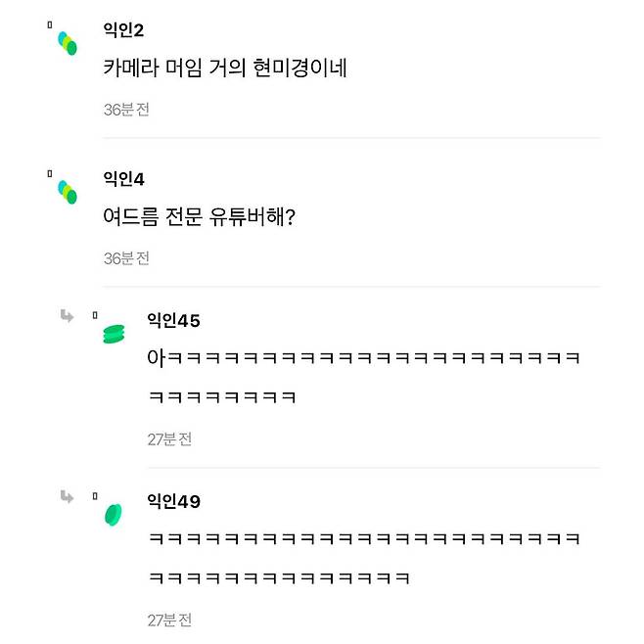Open 익인49's green avatar icon
The height and width of the screenshot is (644, 644).
tap(113, 515)
